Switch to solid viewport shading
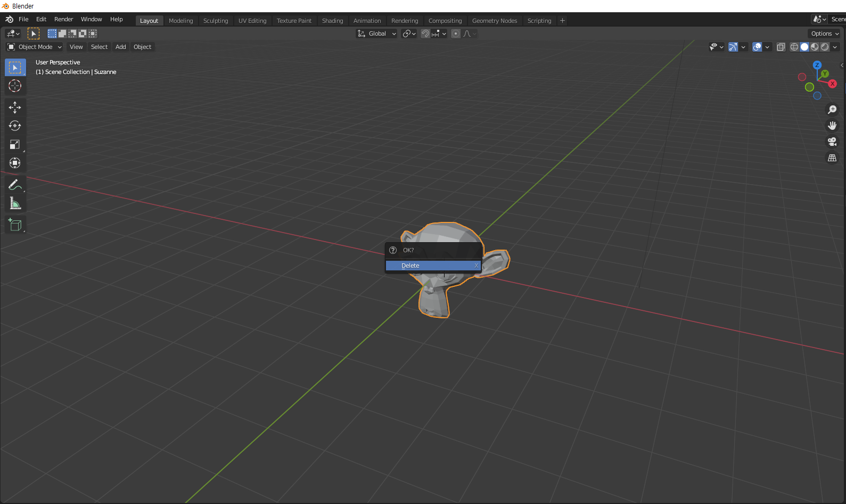This screenshot has width=846, height=504. pyautogui.click(x=804, y=47)
